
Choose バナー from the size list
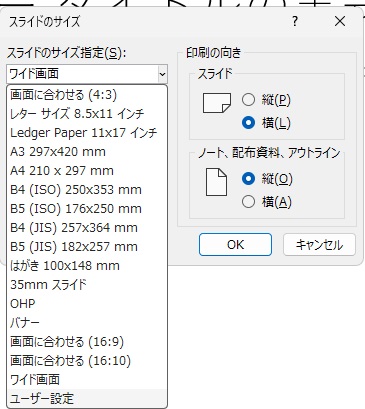click(x=87, y=323)
